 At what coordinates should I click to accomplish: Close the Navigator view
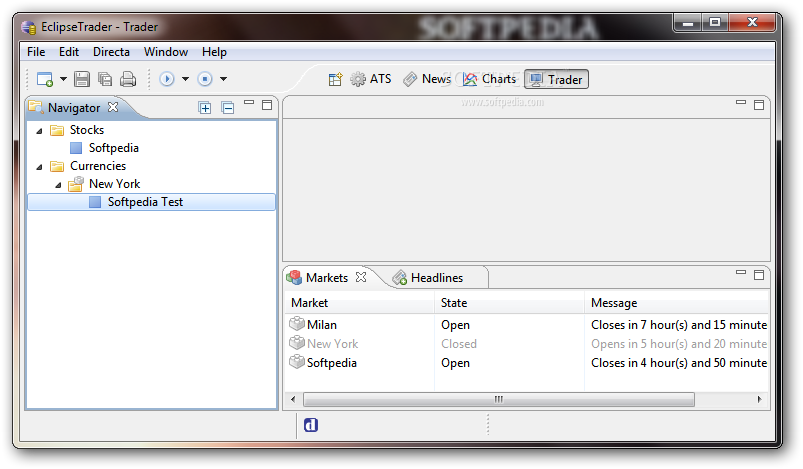[x=113, y=107]
